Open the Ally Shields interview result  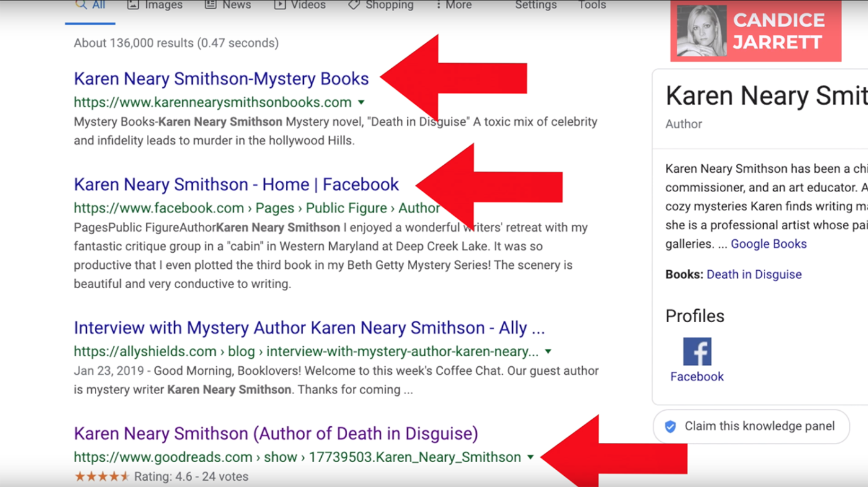(x=309, y=328)
